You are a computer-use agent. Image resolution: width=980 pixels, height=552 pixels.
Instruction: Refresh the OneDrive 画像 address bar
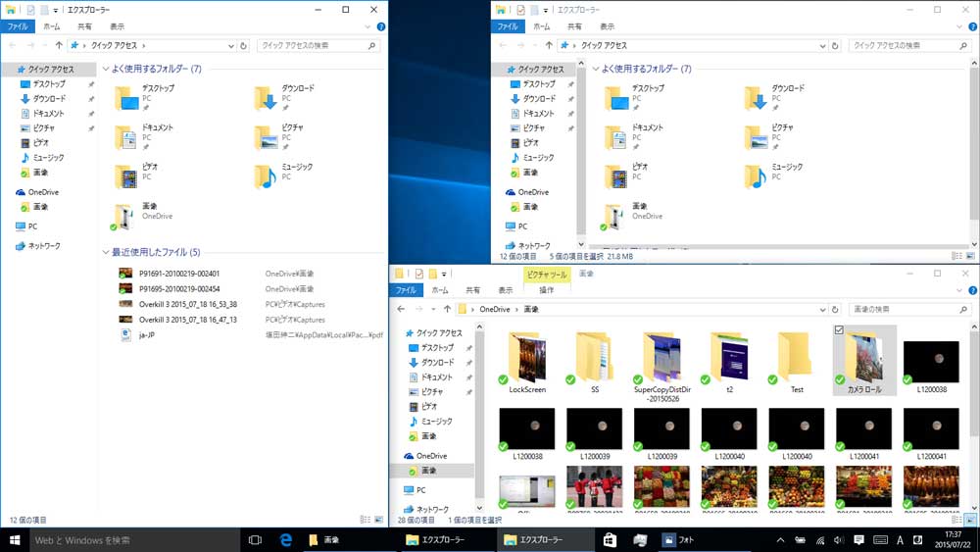835,310
